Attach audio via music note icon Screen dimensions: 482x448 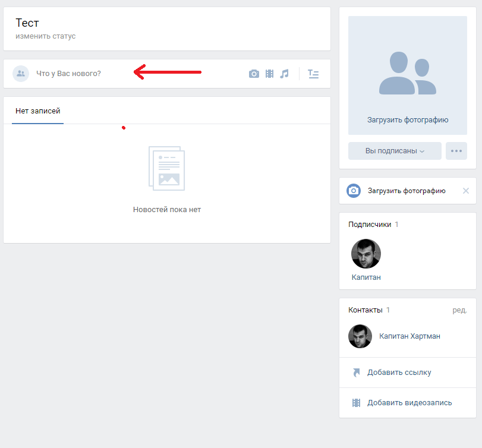[x=284, y=74]
